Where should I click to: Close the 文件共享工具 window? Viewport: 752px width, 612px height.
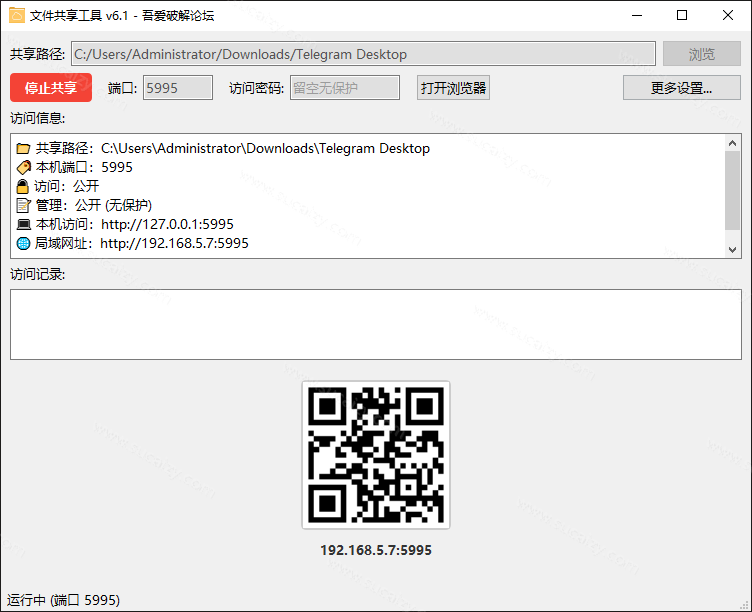point(728,15)
